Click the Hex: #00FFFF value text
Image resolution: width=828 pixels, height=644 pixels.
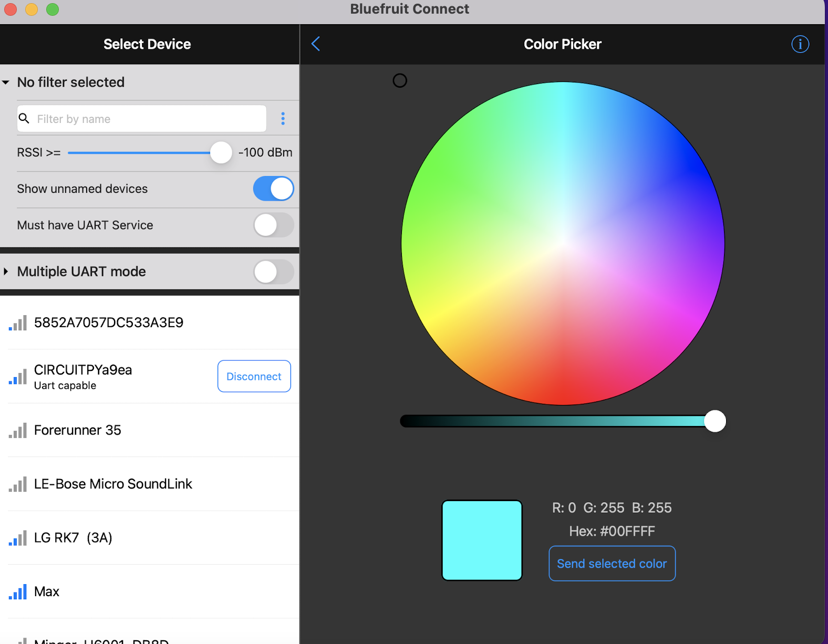tap(612, 531)
